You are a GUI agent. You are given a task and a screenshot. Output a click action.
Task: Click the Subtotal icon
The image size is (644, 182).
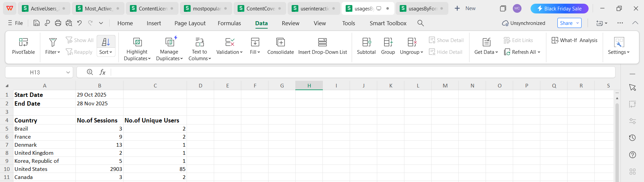(x=366, y=42)
